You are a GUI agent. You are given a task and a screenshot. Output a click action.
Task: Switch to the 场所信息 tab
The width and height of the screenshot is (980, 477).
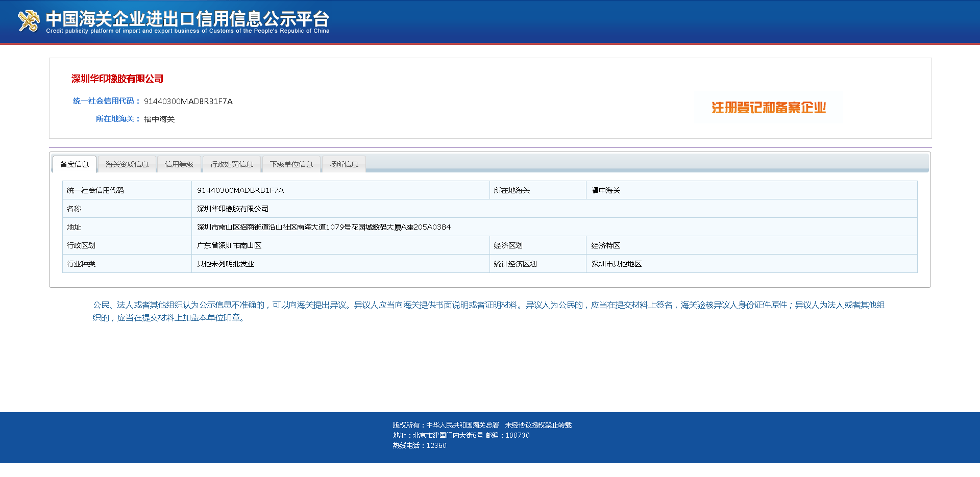[x=344, y=164]
